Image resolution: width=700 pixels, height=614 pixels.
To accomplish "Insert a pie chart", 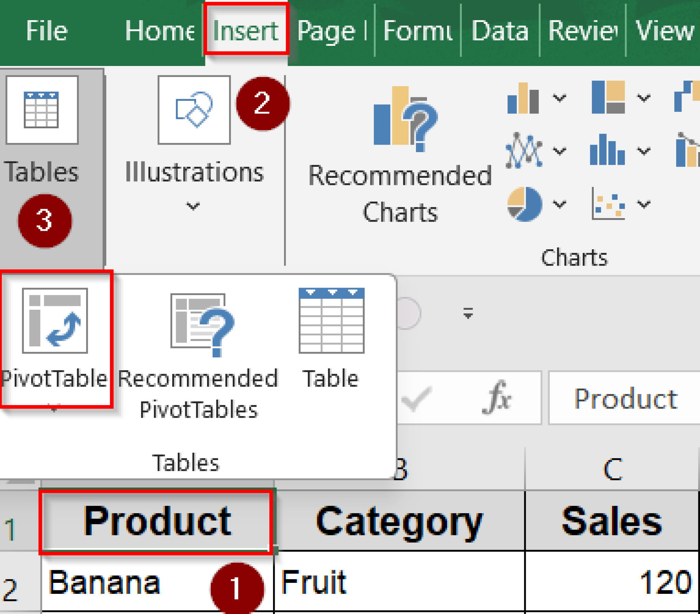I will pos(526,204).
